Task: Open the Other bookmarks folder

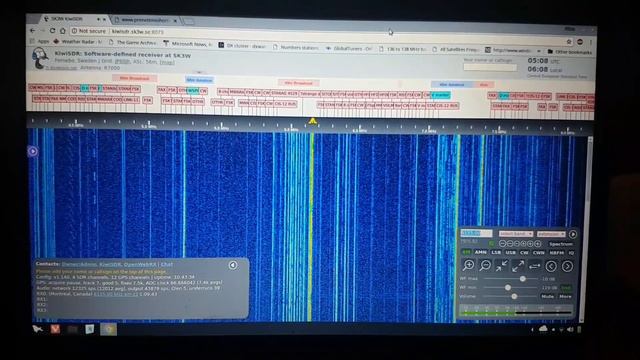Action: click(x=569, y=52)
